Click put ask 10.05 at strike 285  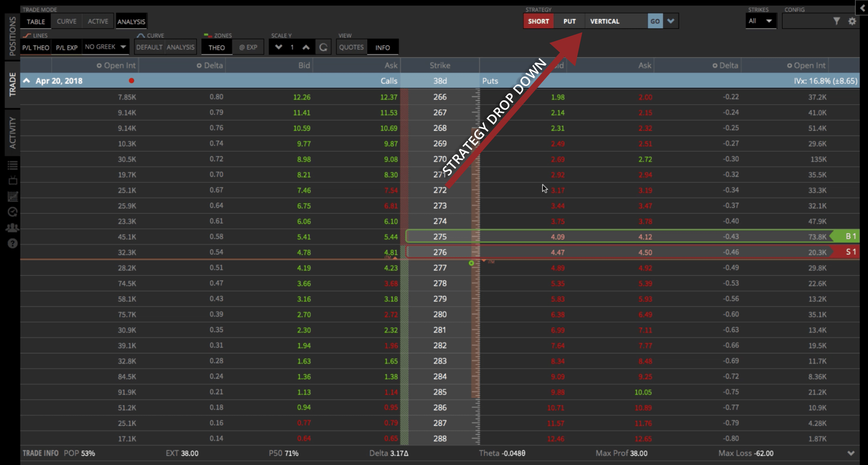[643, 392]
